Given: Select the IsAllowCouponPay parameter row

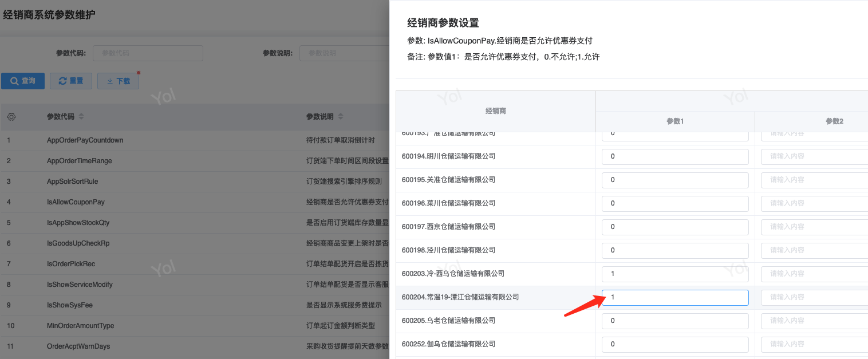Looking at the screenshot, I should tap(195, 202).
